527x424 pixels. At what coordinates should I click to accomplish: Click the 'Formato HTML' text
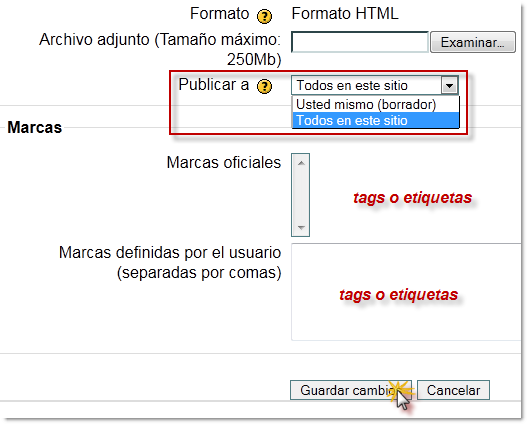344,14
